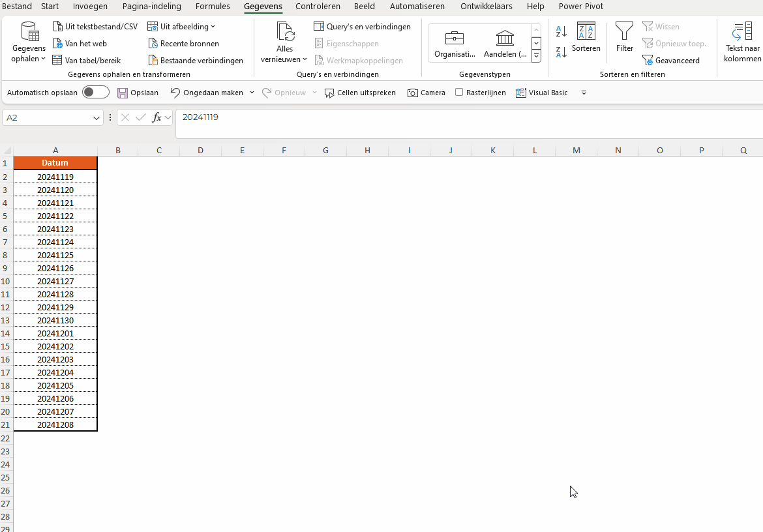763x532 pixels.
Task: Open the Beeld tab
Action: 365,7
